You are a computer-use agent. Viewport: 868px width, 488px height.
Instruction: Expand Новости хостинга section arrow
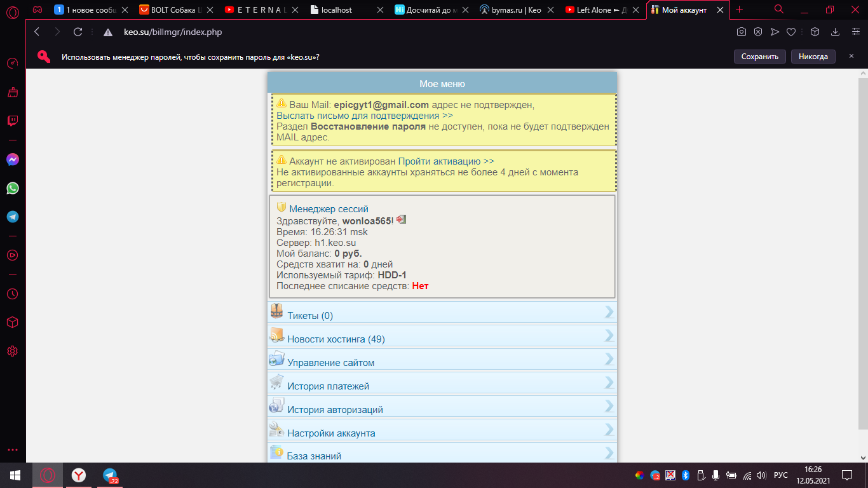coord(609,335)
